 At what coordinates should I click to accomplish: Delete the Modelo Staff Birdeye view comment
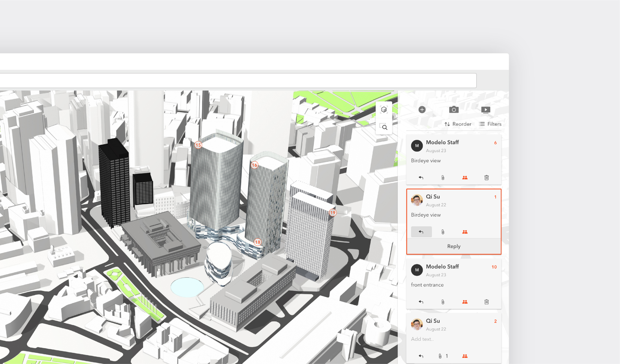pyautogui.click(x=487, y=178)
